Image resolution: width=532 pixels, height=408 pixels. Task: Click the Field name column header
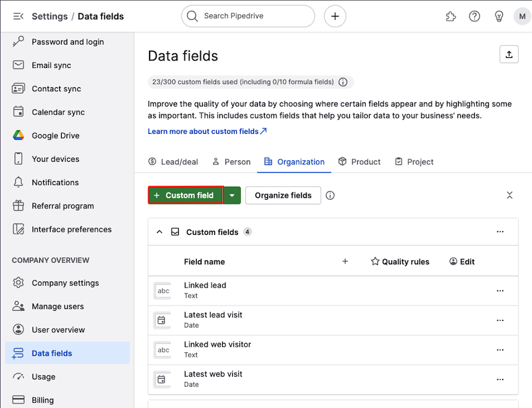[x=204, y=262]
